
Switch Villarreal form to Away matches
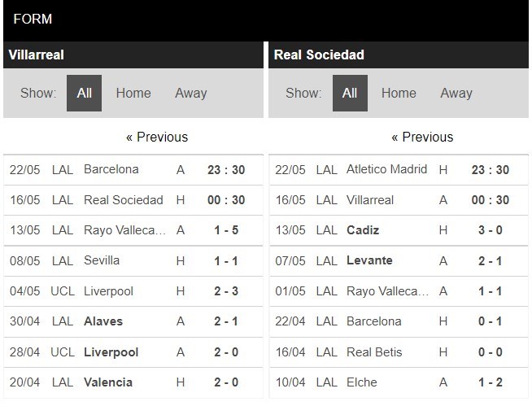(x=190, y=93)
